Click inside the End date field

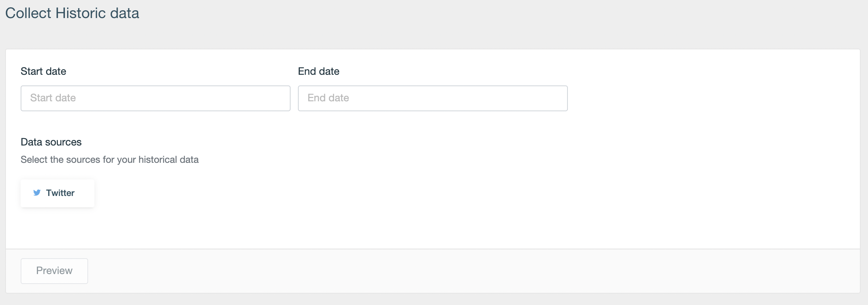433,98
